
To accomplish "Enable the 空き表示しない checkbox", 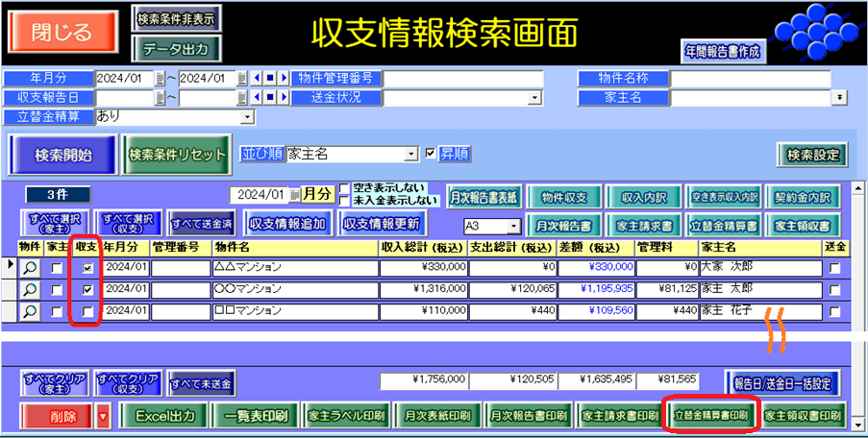I will pos(345,187).
